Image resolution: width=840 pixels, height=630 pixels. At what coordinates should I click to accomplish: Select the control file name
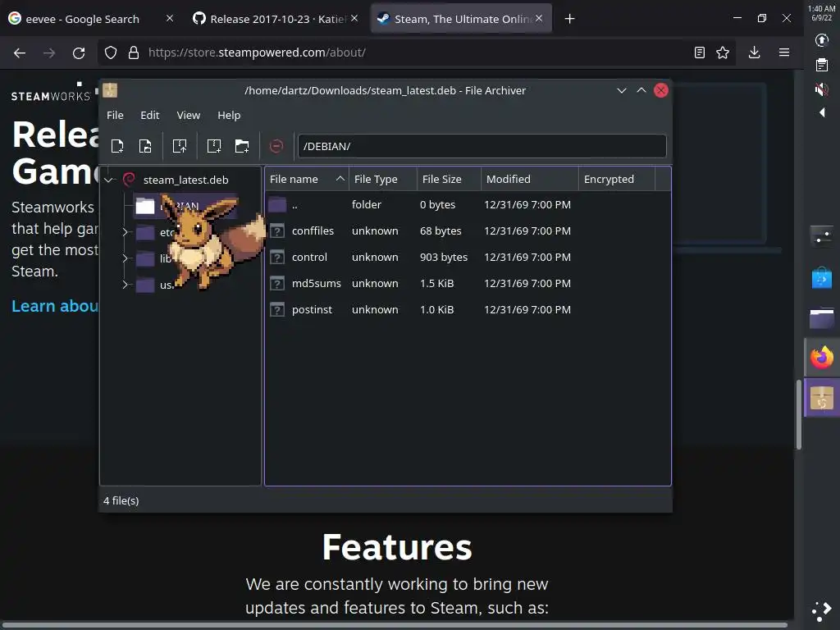point(309,257)
